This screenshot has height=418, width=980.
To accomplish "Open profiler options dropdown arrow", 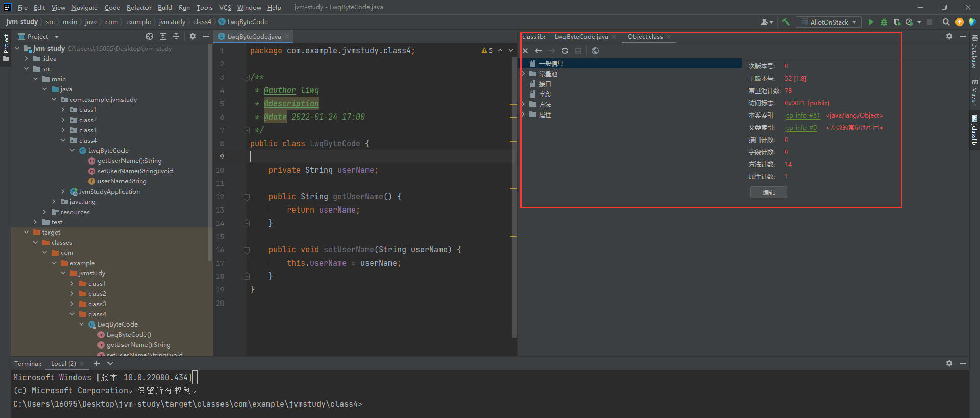I will [x=919, y=22].
